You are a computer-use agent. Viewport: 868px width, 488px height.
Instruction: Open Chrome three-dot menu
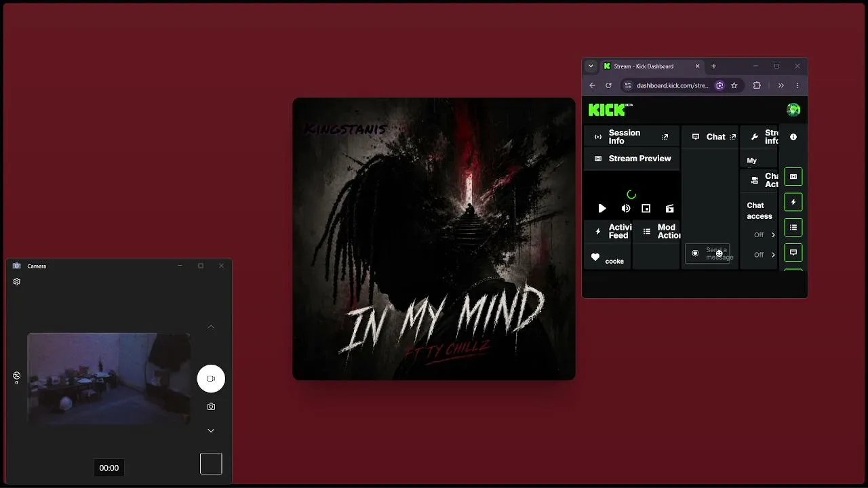(x=797, y=85)
